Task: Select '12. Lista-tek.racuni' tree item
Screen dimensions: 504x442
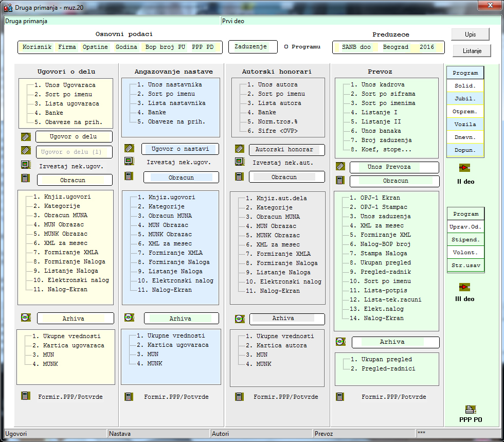Action: 385,300
